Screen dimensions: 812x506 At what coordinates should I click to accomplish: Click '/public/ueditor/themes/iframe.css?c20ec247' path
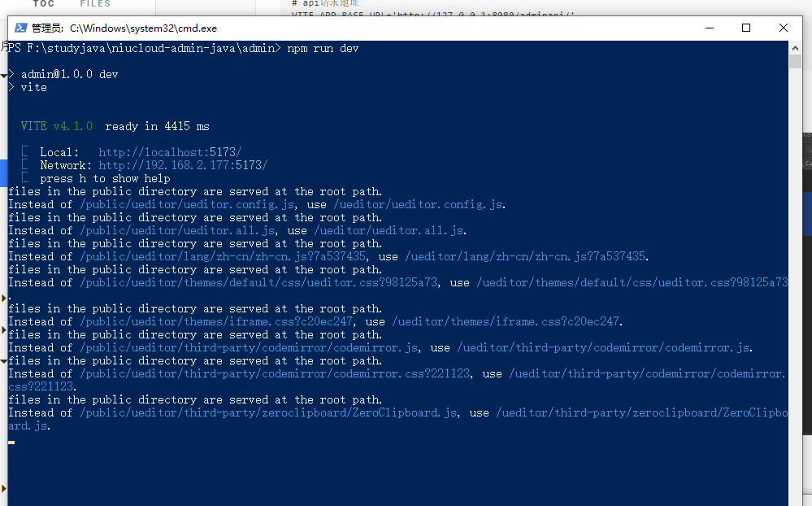(x=216, y=322)
